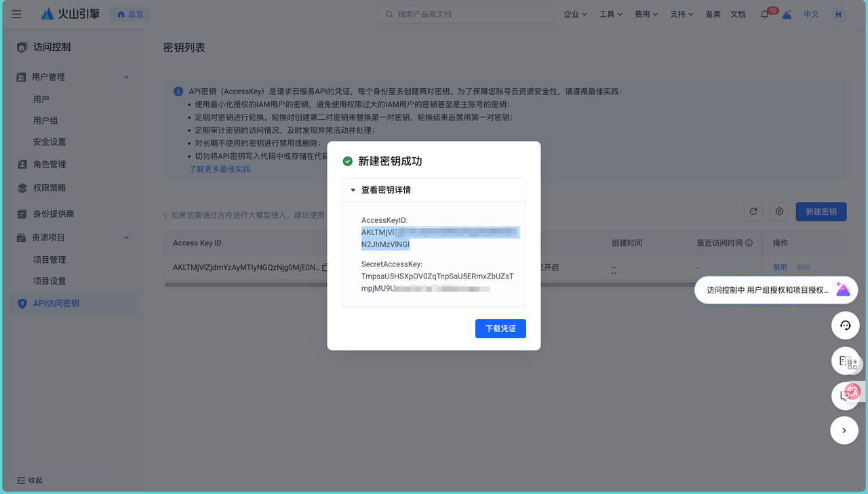The width and height of the screenshot is (868, 494).
Task: Click the Volcano Engine logo
Action: pyautogui.click(x=68, y=13)
